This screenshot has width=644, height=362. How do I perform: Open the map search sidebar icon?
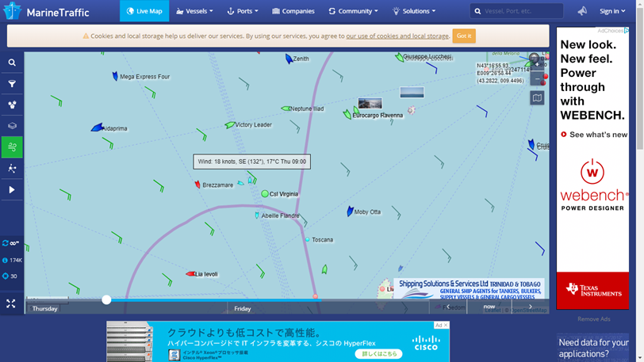(12, 63)
